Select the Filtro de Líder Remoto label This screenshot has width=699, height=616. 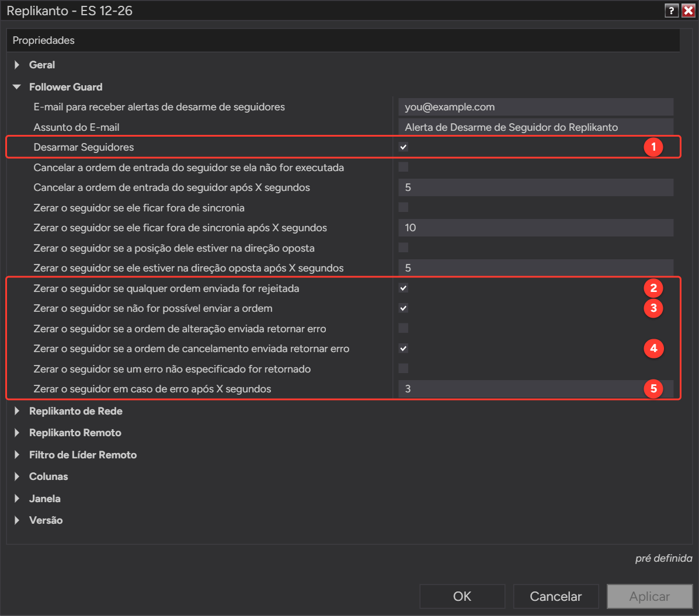point(83,455)
